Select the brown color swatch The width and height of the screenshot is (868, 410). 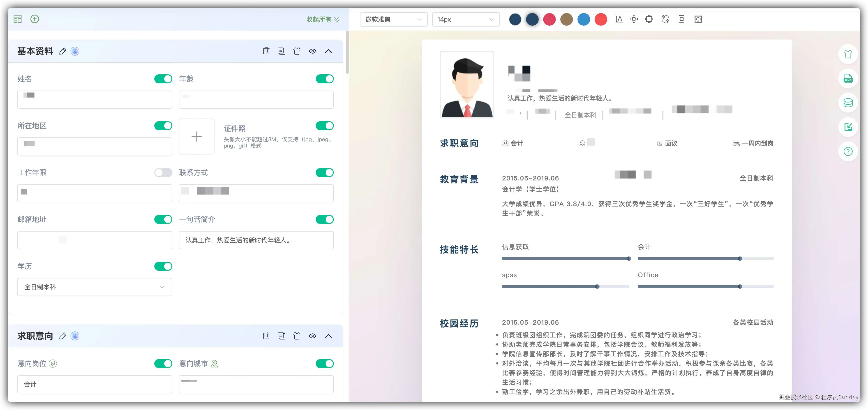[x=566, y=19]
